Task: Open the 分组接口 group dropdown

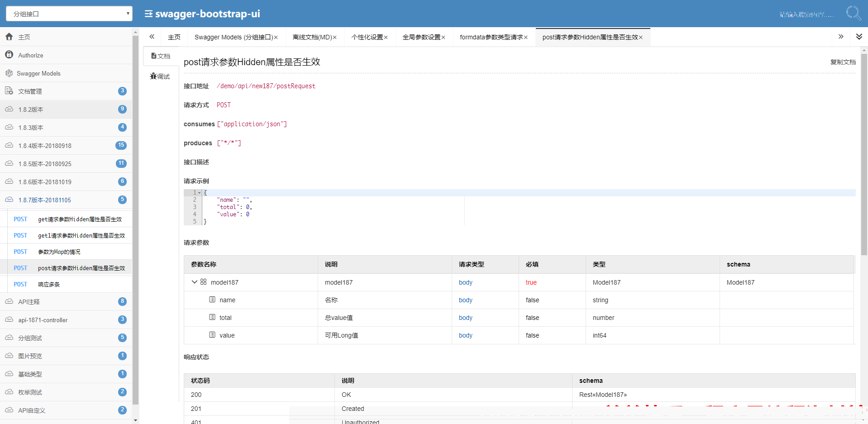Action: (x=69, y=14)
